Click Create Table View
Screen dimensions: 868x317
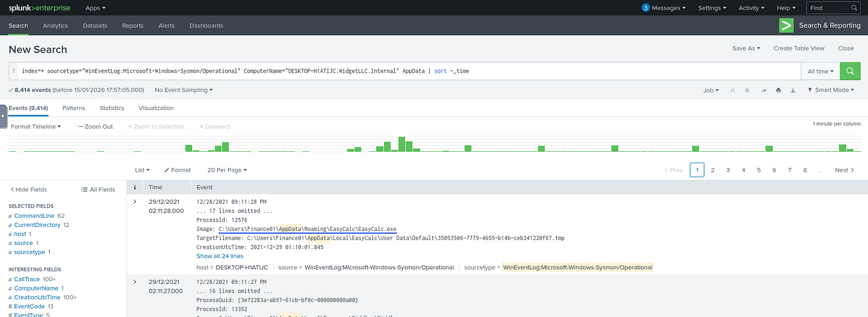click(x=799, y=48)
